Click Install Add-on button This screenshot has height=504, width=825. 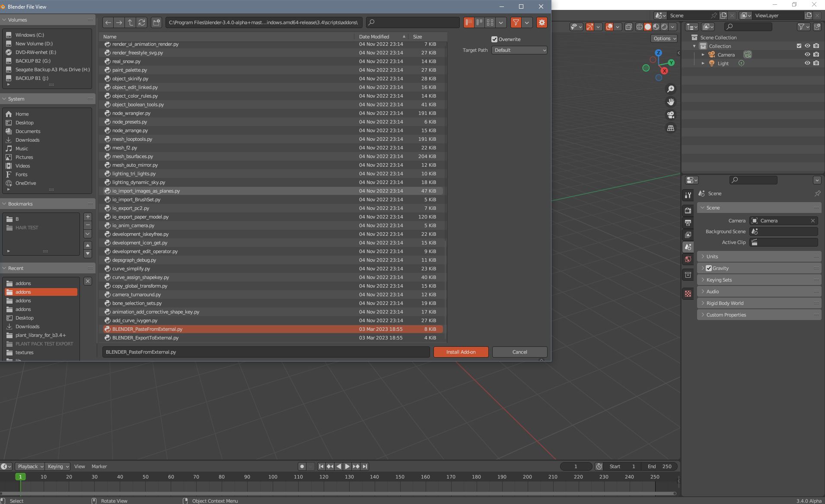pyautogui.click(x=461, y=352)
